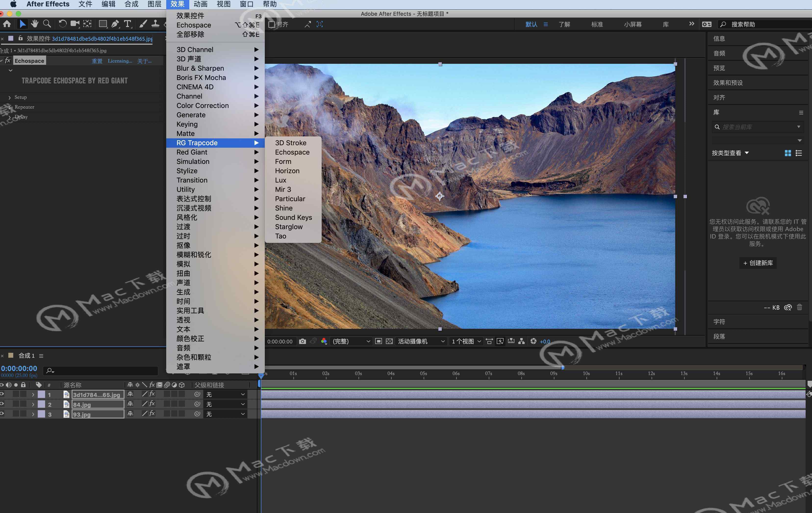812x513 pixels.
Task: Select the Horizontal Type tool
Action: pos(127,24)
